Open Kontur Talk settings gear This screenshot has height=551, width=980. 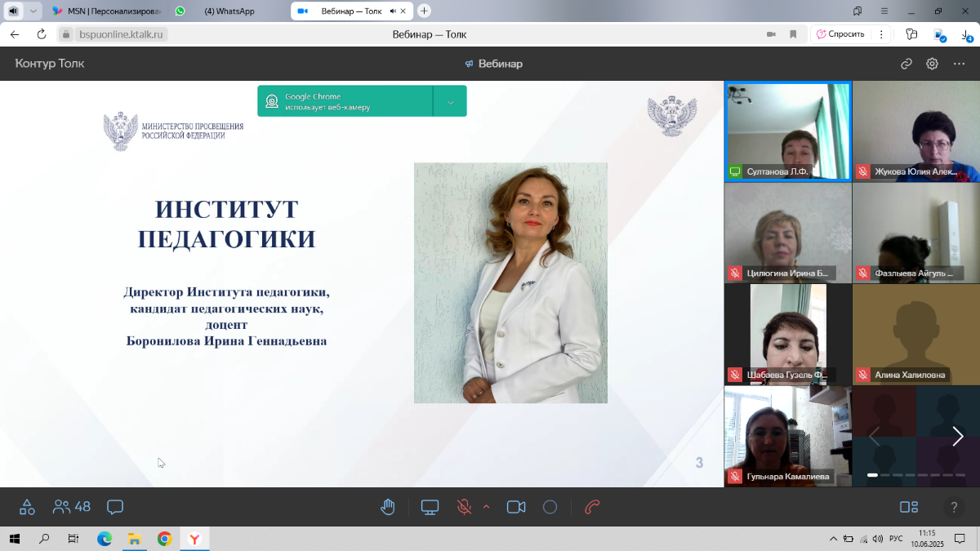pyautogui.click(x=932, y=64)
